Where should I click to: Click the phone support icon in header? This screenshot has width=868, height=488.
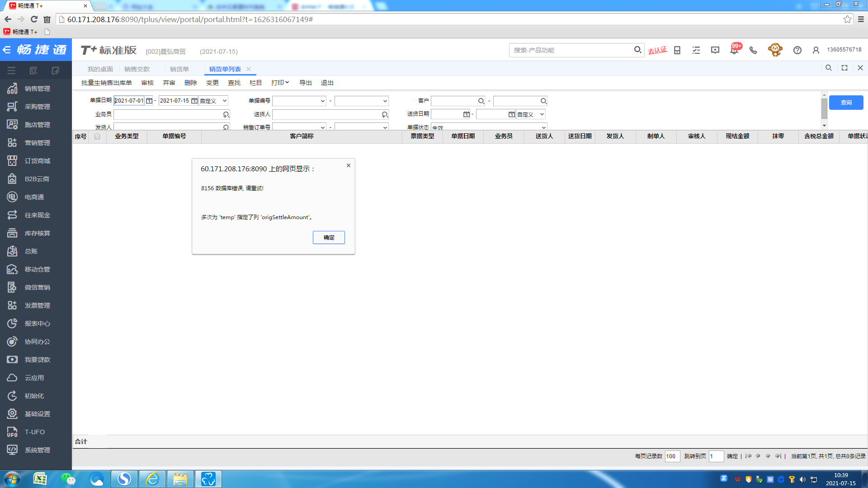coord(753,50)
